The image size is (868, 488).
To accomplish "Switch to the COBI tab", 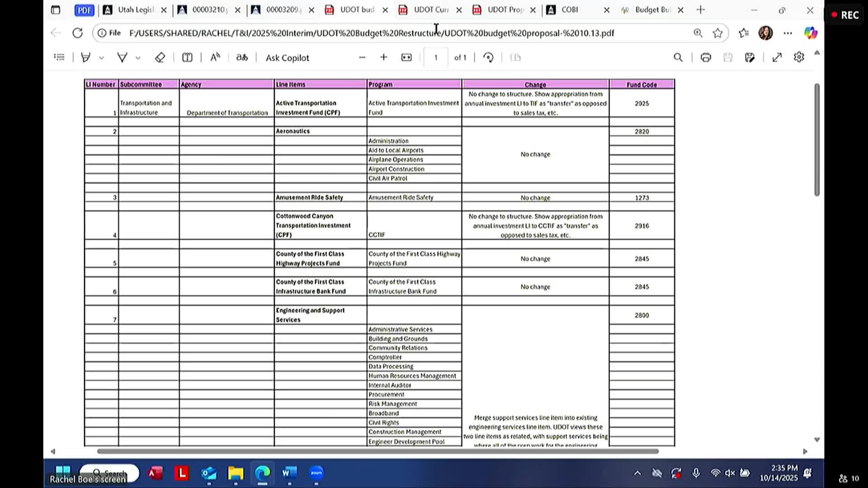I will (570, 10).
